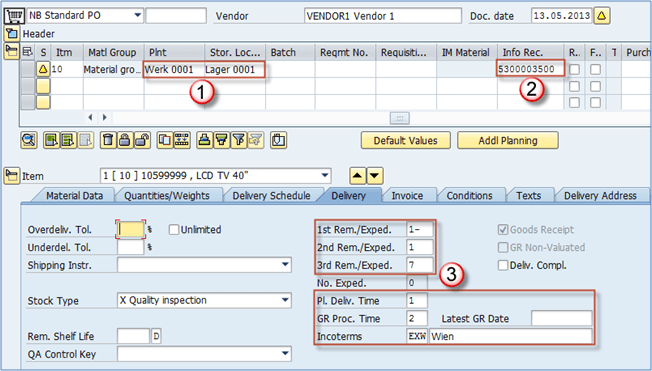Click the delete item trash icon
The width and height of the screenshot is (652, 371).
pos(108,140)
